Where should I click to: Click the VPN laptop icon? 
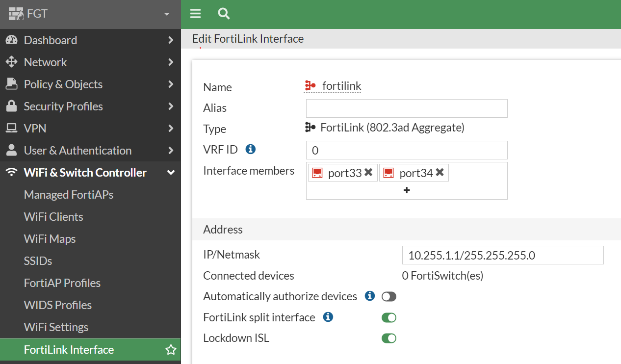pos(11,128)
